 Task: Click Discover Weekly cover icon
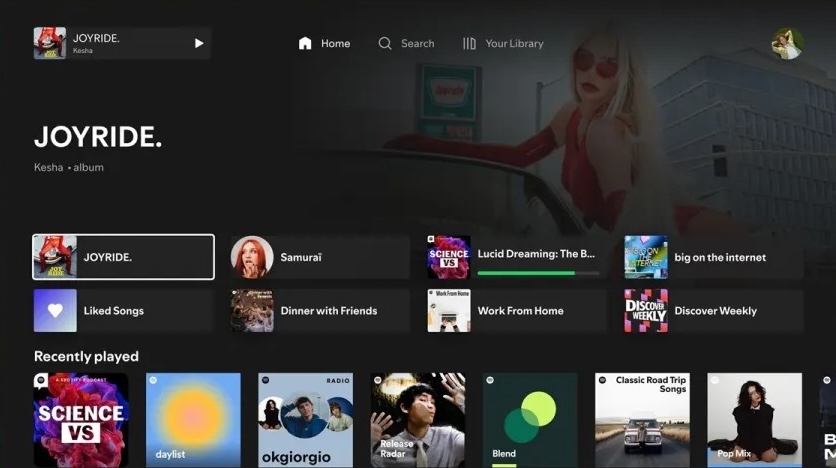[645, 311]
